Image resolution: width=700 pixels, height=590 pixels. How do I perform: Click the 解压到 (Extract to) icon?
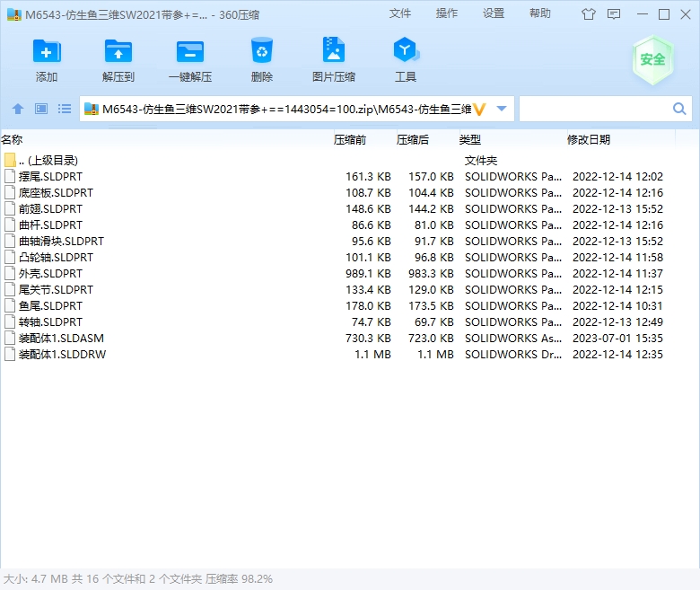[x=118, y=51]
